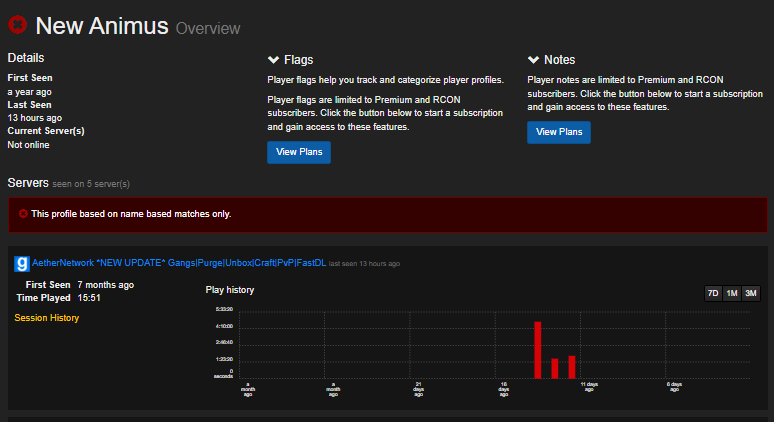
Task: Click the rightmost red bar in chart
Action: [572, 366]
